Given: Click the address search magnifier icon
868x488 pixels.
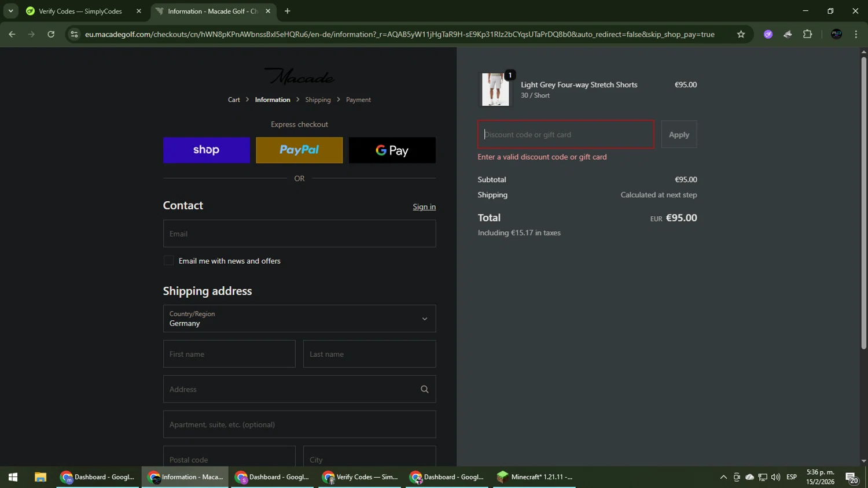Looking at the screenshot, I should 425,389.
